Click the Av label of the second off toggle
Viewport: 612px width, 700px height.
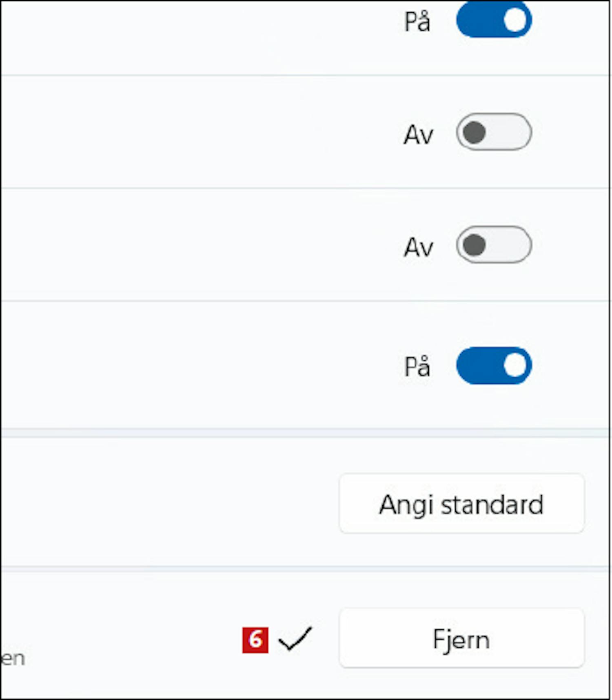418,247
